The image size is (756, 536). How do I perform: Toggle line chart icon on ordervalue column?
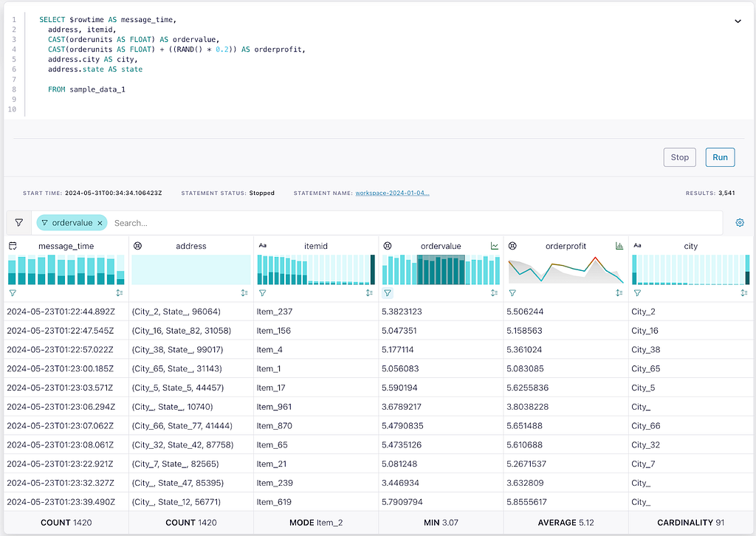[x=495, y=246]
